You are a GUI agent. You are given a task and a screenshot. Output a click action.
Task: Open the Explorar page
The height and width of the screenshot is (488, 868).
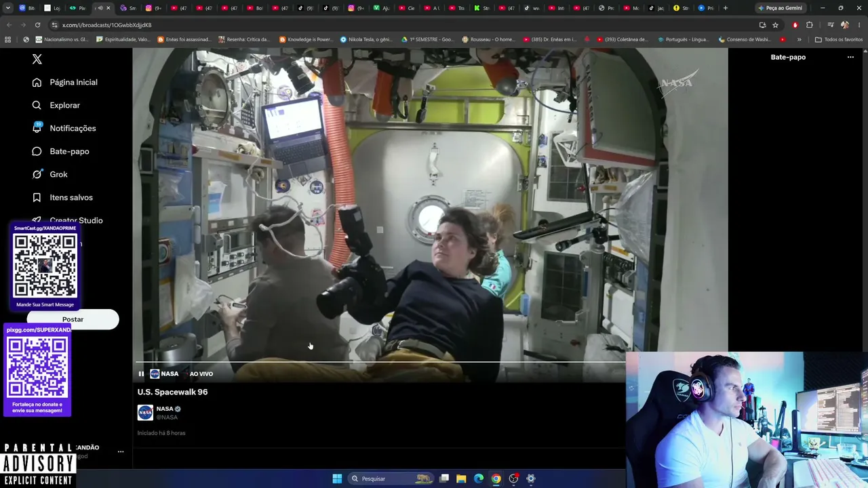click(56, 105)
